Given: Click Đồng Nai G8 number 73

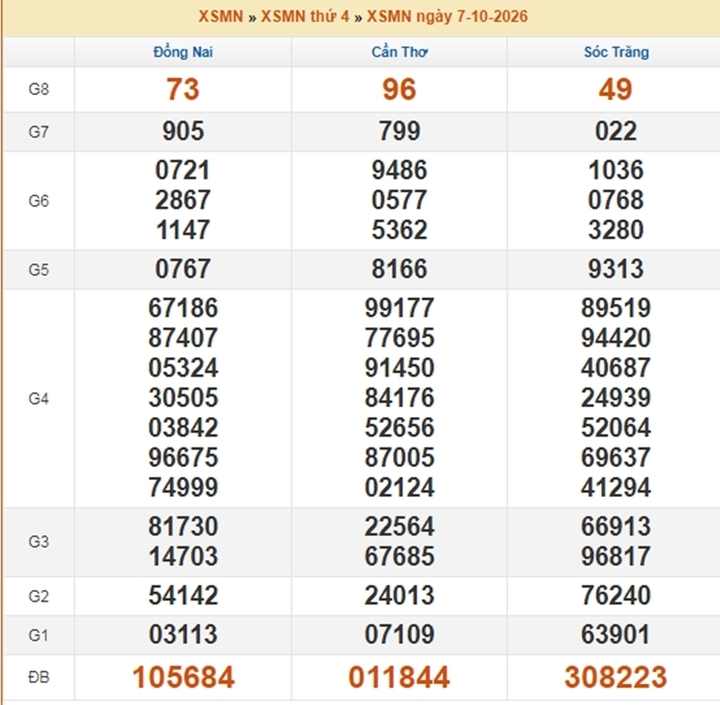Looking at the screenshot, I should coord(183,89).
